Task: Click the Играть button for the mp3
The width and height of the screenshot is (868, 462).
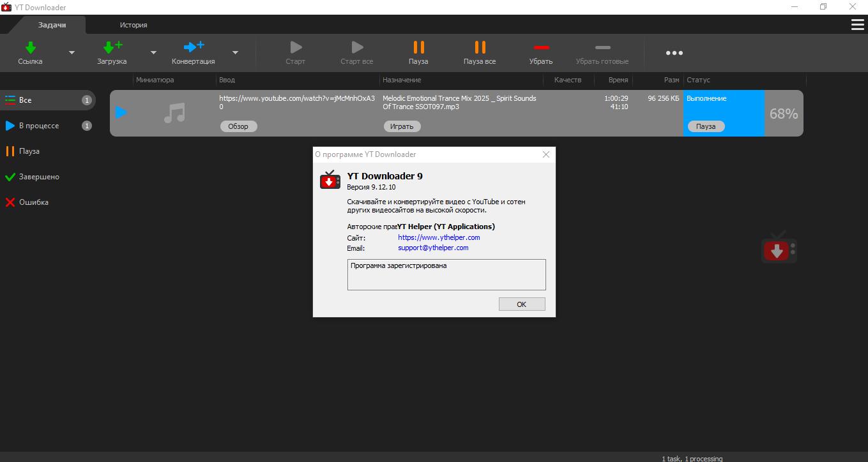Action: tap(402, 126)
